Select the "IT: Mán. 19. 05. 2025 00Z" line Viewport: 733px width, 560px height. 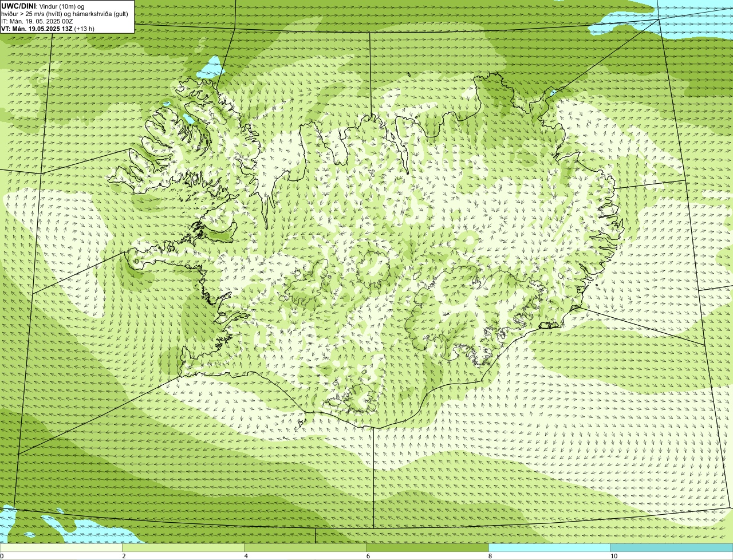coord(37,21)
